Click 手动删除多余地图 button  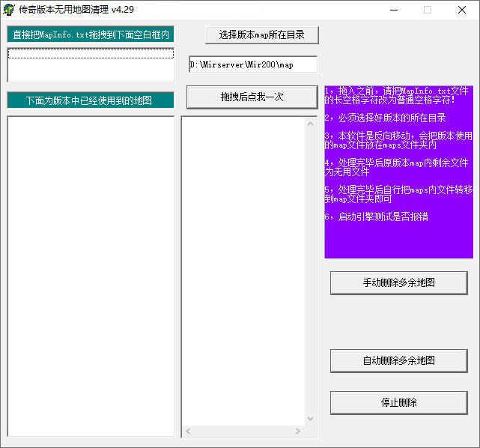(399, 282)
